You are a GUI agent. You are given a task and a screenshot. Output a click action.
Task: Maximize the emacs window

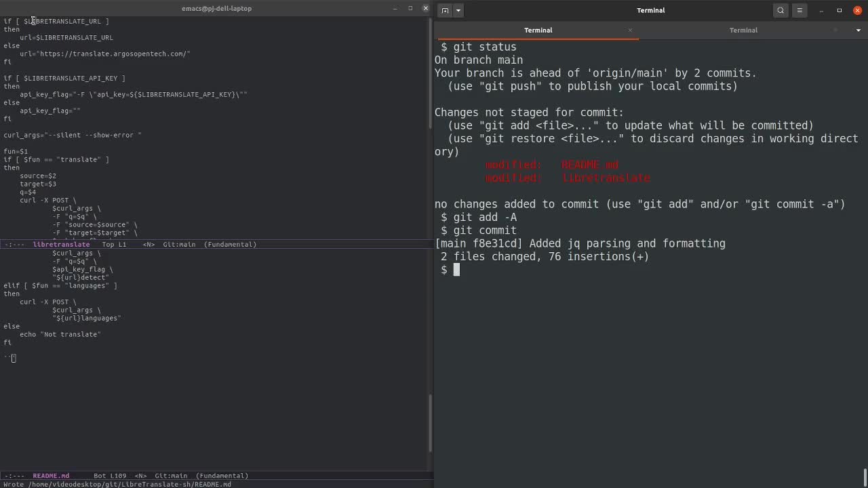click(x=410, y=8)
